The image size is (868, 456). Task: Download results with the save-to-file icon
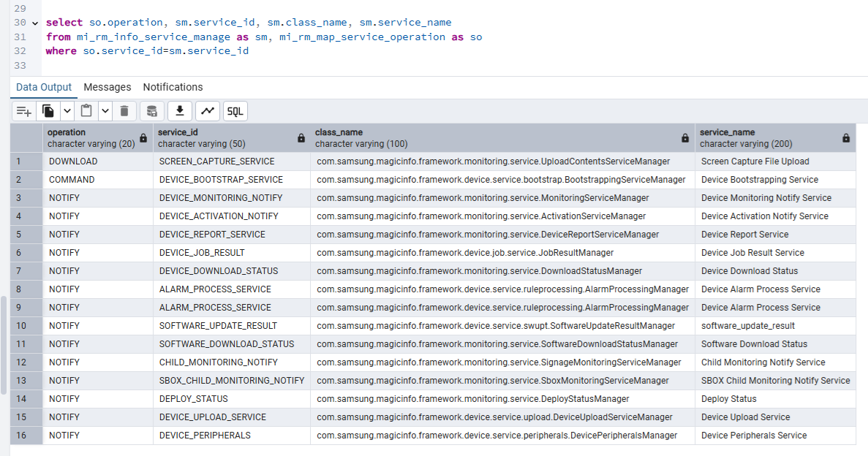coord(180,111)
